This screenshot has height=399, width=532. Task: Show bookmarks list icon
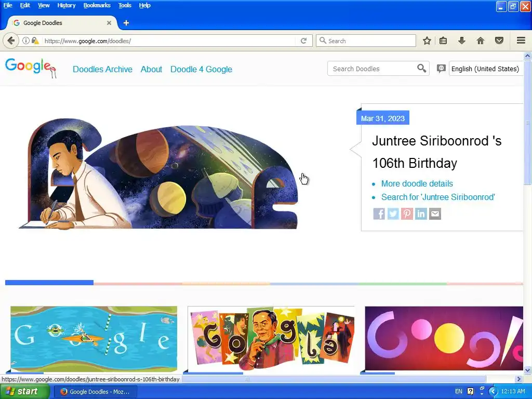443,41
